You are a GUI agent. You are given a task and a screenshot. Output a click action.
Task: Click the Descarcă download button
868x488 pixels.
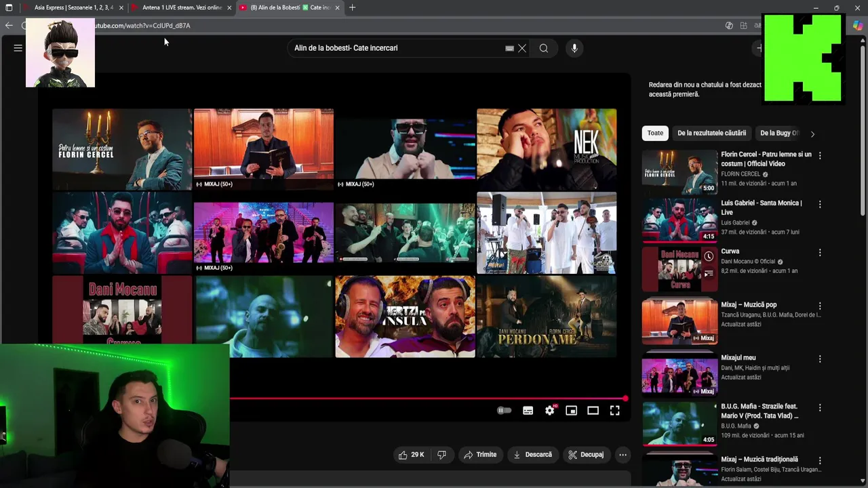point(533,455)
